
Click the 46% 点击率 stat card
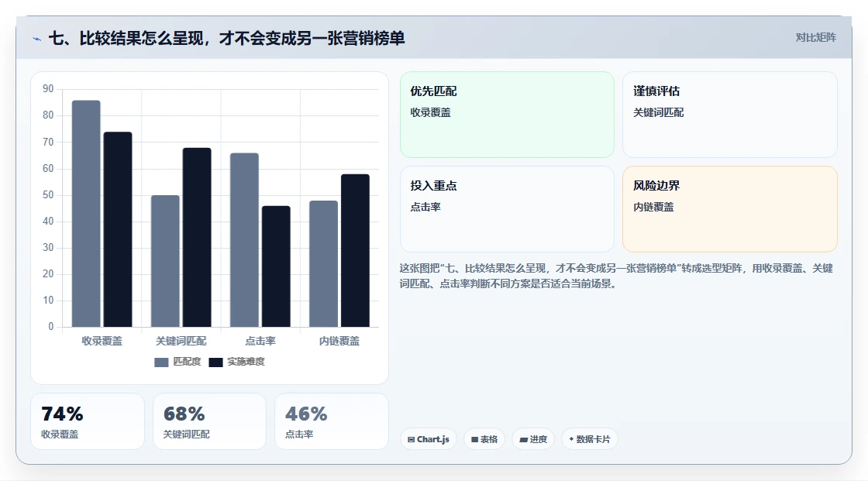pyautogui.click(x=332, y=421)
